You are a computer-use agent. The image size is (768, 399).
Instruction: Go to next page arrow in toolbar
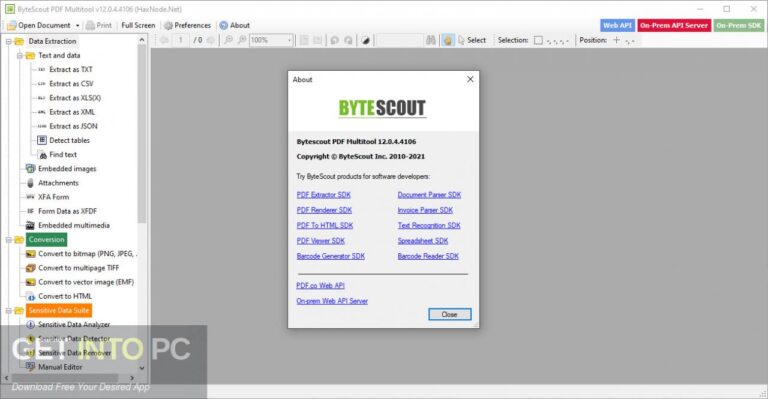click(x=211, y=41)
